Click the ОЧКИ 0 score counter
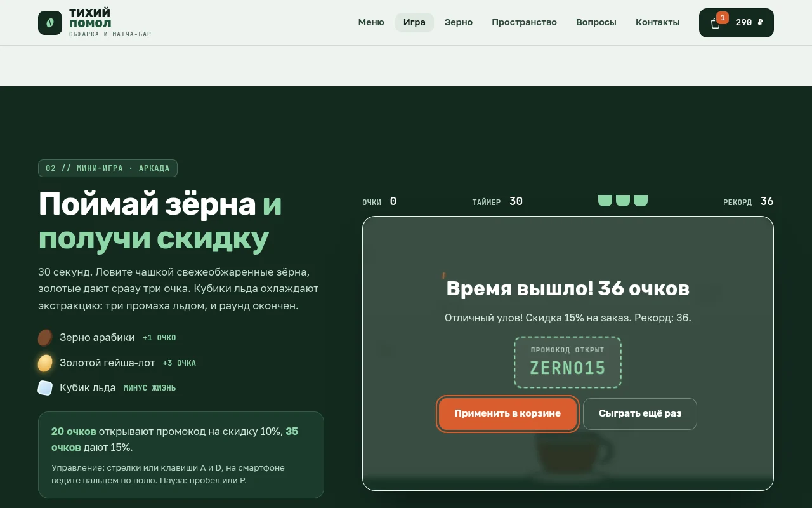The width and height of the screenshot is (812, 508). (379, 201)
